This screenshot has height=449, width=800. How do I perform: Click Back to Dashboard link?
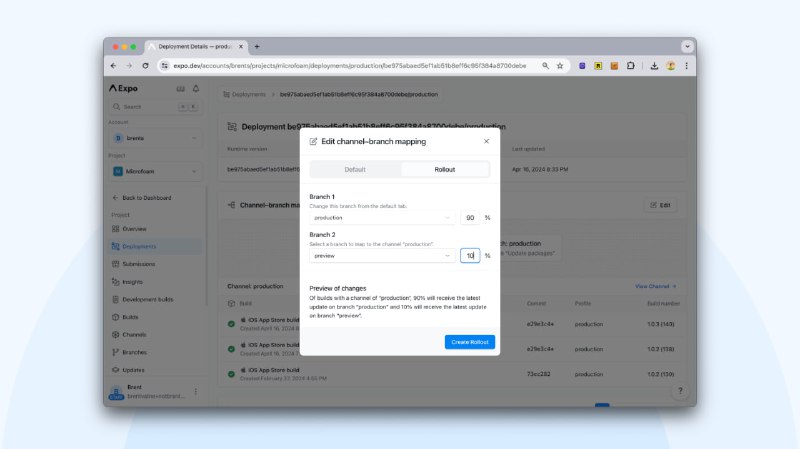pyautogui.click(x=142, y=197)
